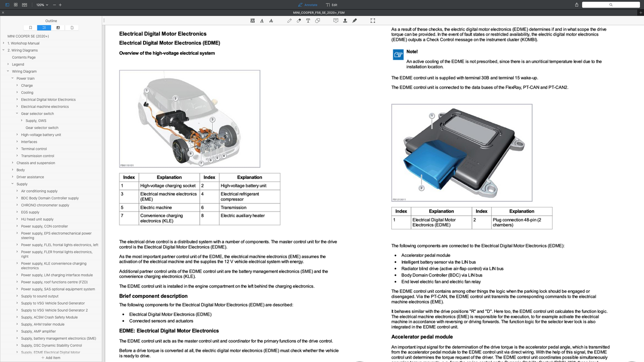Select Terminal control outline entry

[x=34, y=149]
